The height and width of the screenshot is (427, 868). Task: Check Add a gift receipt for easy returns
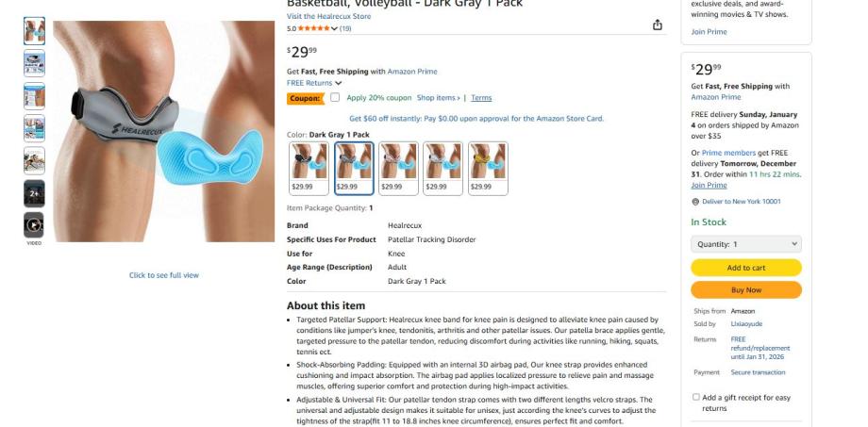point(696,397)
